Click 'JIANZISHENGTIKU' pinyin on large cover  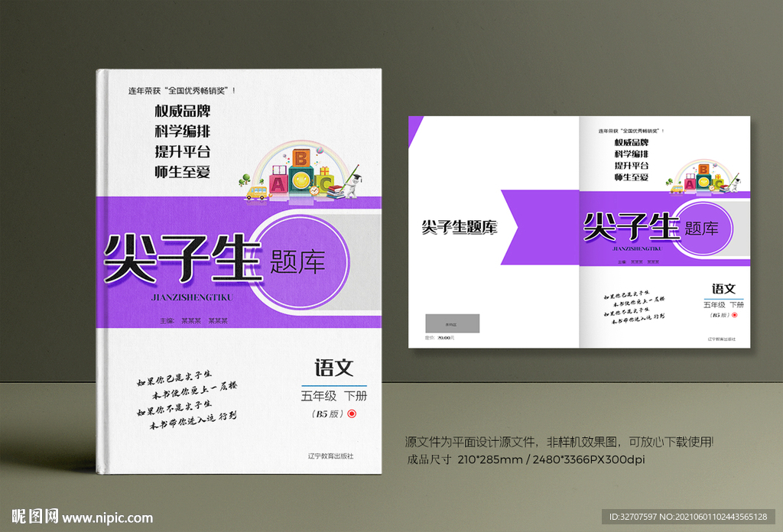[192, 297]
